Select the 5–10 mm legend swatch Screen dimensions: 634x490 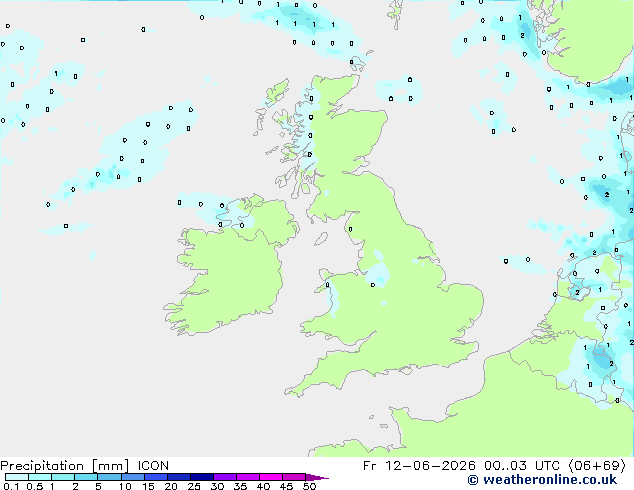[x=110, y=477]
